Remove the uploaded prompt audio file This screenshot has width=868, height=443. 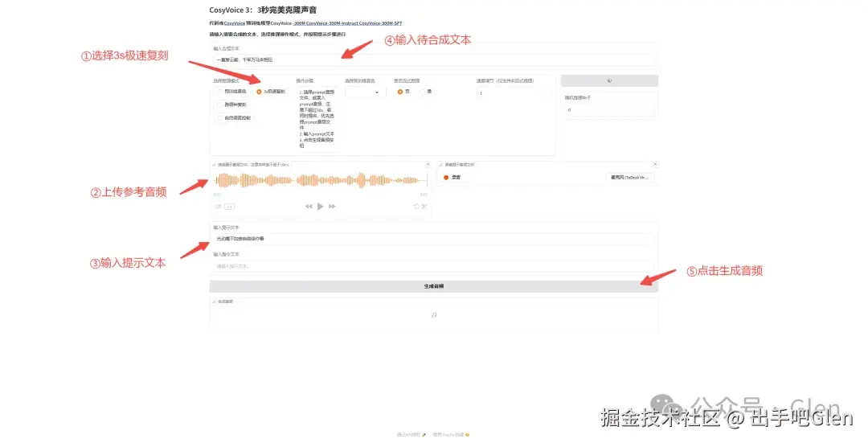click(428, 165)
